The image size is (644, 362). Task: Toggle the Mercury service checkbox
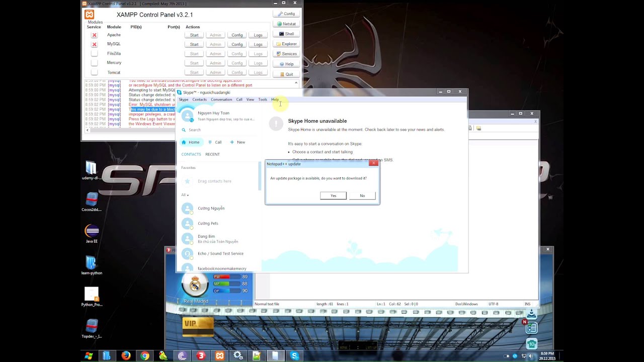click(94, 63)
